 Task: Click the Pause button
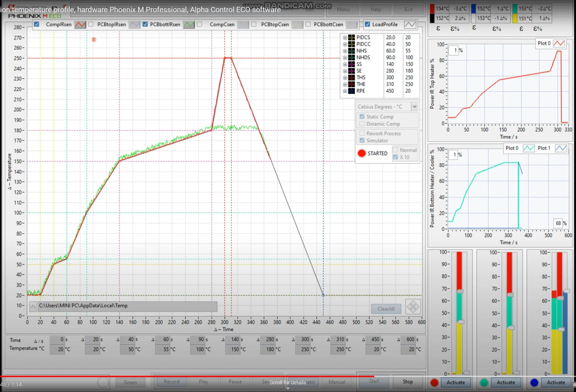pyautogui.click(x=235, y=382)
